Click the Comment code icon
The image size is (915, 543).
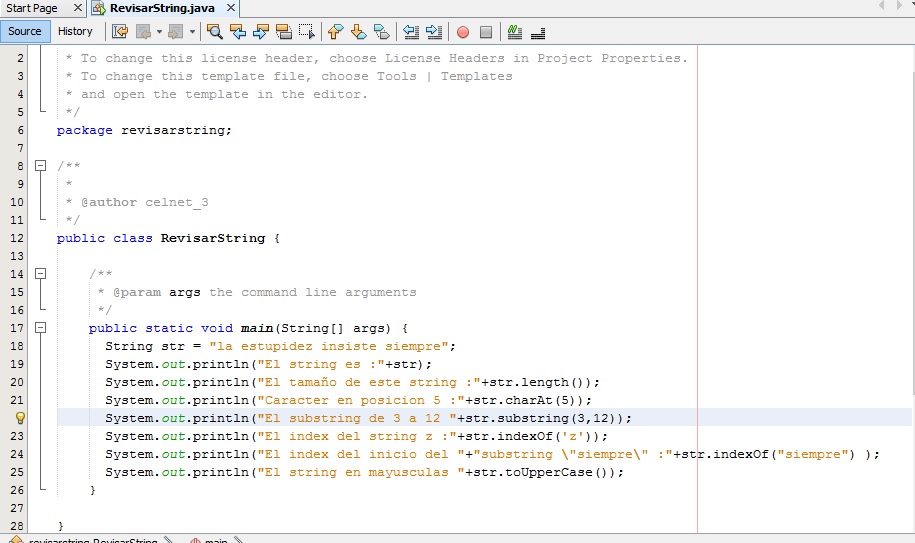point(515,32)
